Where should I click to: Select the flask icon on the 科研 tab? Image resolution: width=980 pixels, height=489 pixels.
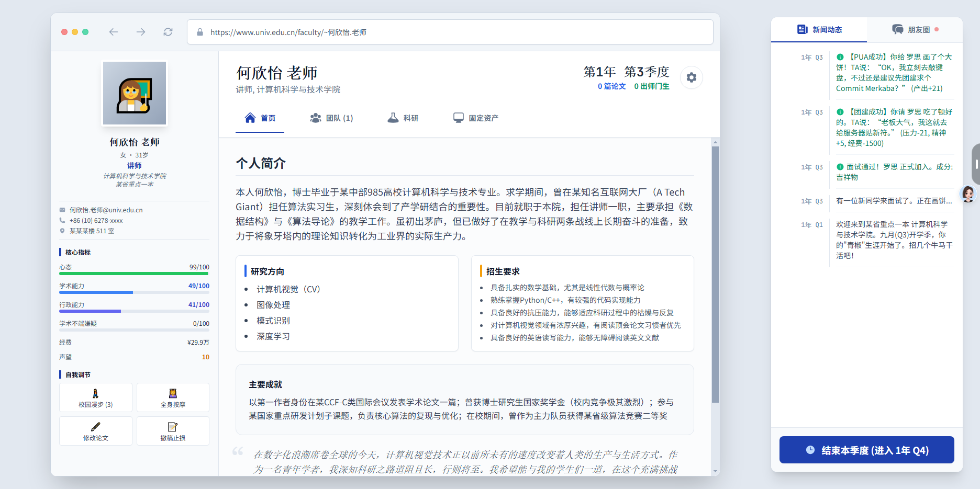[394, 118]
